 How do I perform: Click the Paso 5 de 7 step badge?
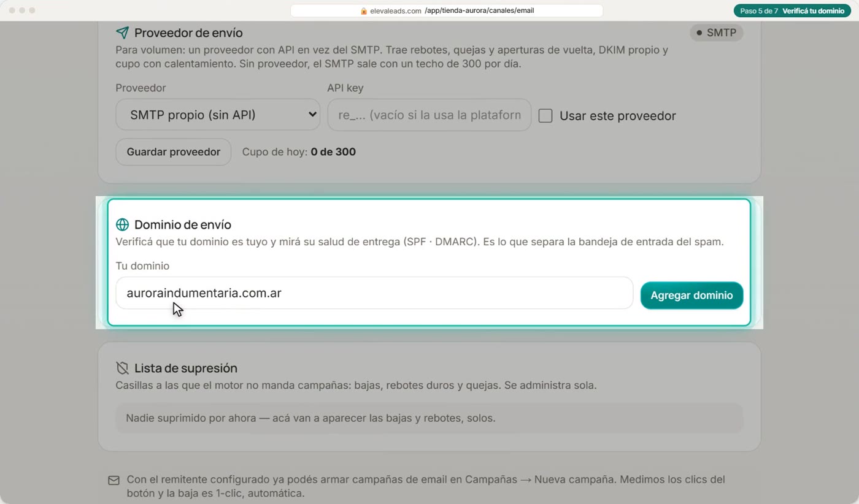point(792,11)
